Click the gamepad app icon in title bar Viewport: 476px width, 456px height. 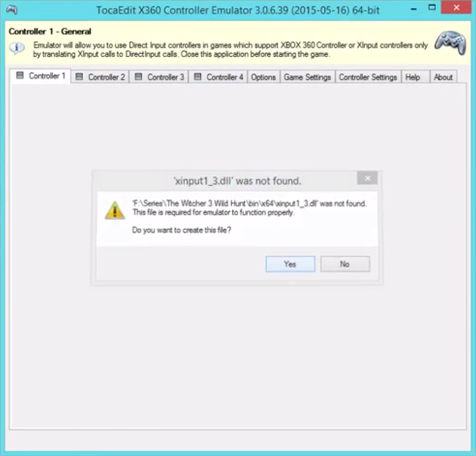coord(12,10)
